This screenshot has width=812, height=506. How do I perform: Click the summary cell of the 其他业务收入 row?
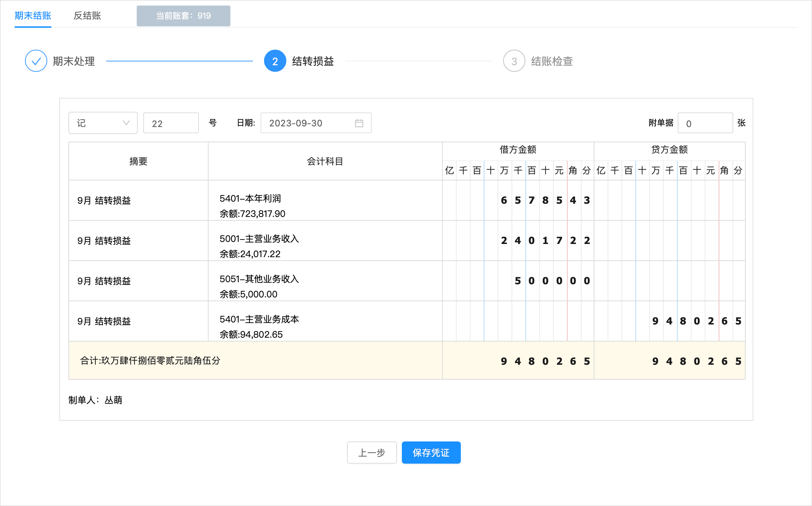tap(138, 281)
